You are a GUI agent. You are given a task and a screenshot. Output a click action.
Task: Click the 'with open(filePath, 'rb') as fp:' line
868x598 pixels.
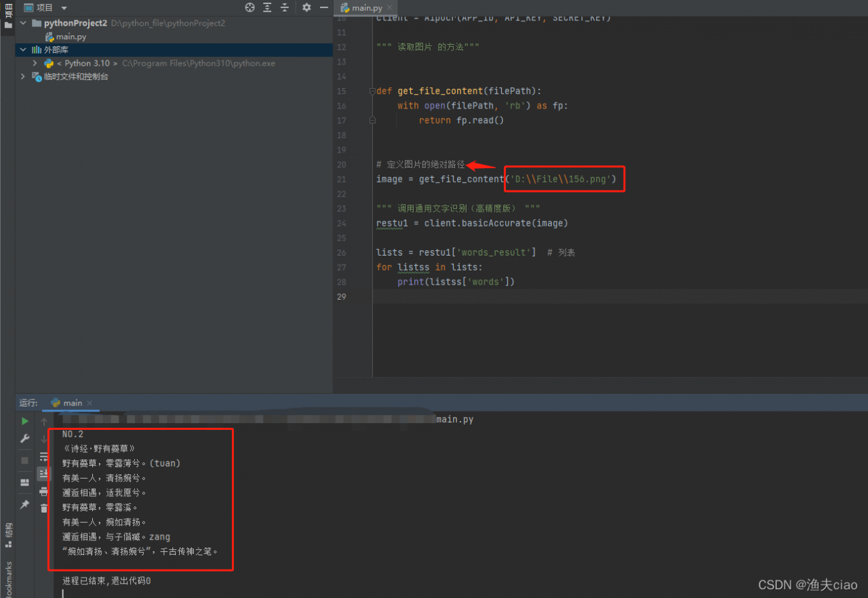coord(483,106)
